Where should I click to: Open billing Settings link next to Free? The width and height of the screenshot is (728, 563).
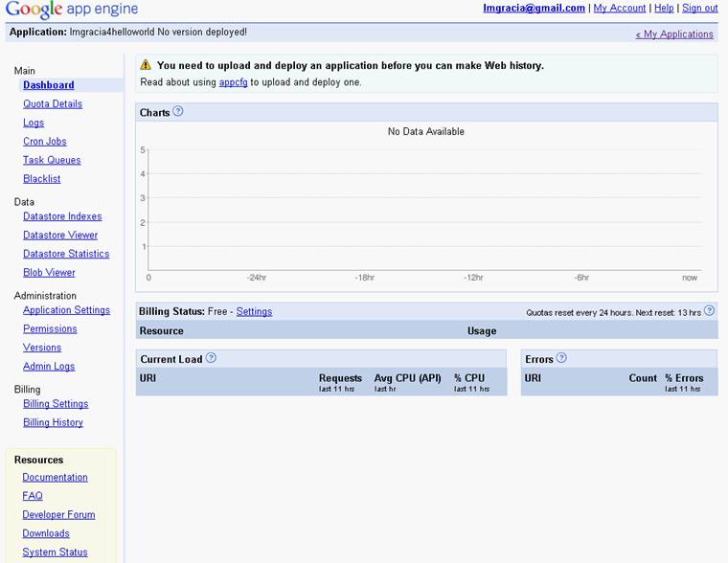(x=254, y=311)
